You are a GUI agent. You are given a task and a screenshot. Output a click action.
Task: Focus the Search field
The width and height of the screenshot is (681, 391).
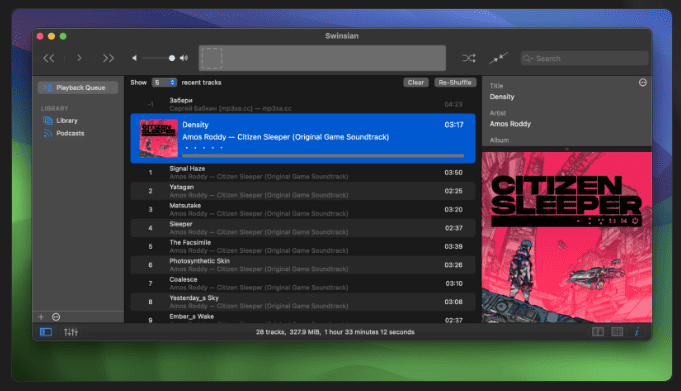[x=585, y=58]
